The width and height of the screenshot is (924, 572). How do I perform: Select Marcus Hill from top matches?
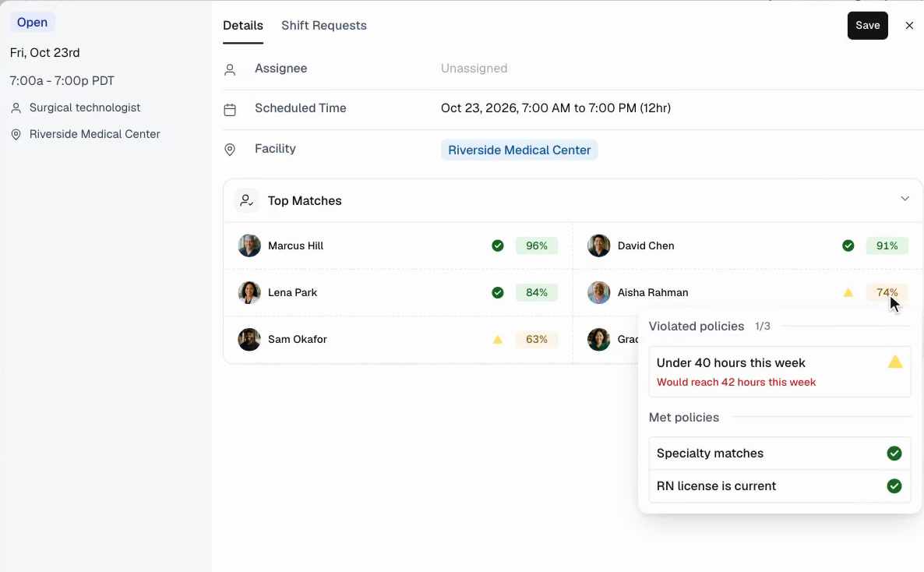coord(295,246)
